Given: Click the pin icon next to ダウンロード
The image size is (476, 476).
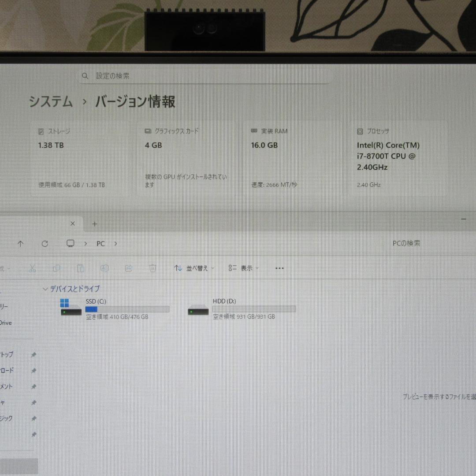Looking at the screenshot, I should pyautogui.click(x=34, y=371).
